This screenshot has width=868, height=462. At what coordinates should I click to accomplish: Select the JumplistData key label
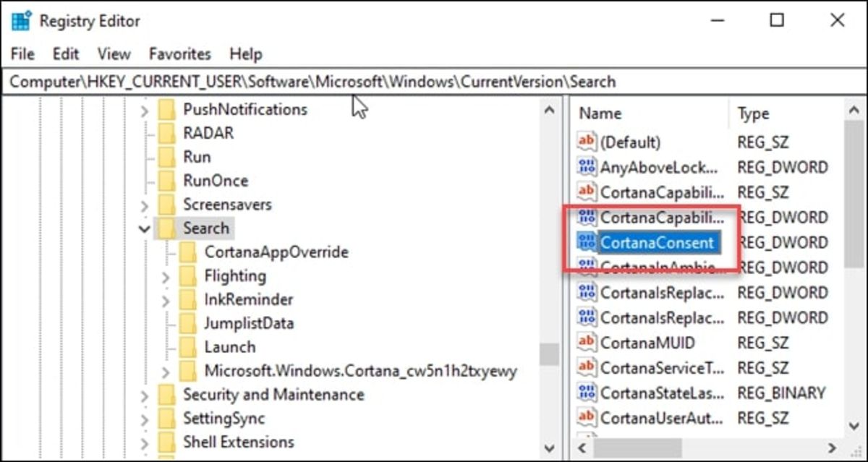point(249,323)
